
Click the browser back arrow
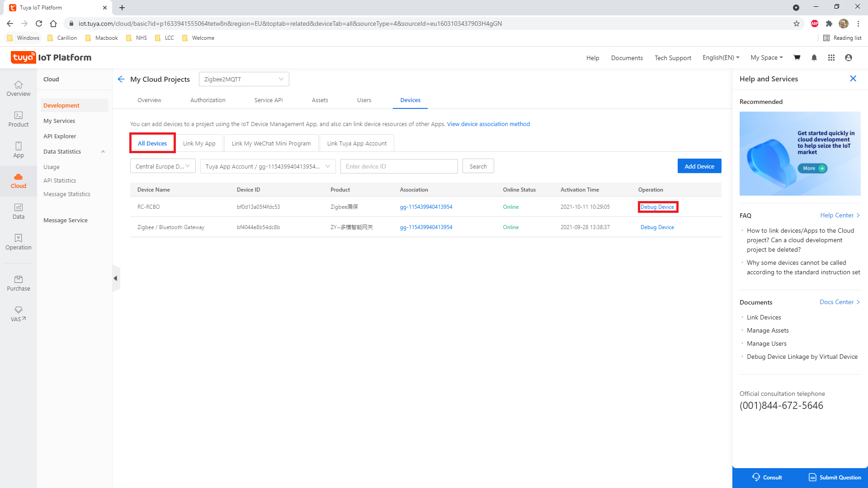(10, 23)
